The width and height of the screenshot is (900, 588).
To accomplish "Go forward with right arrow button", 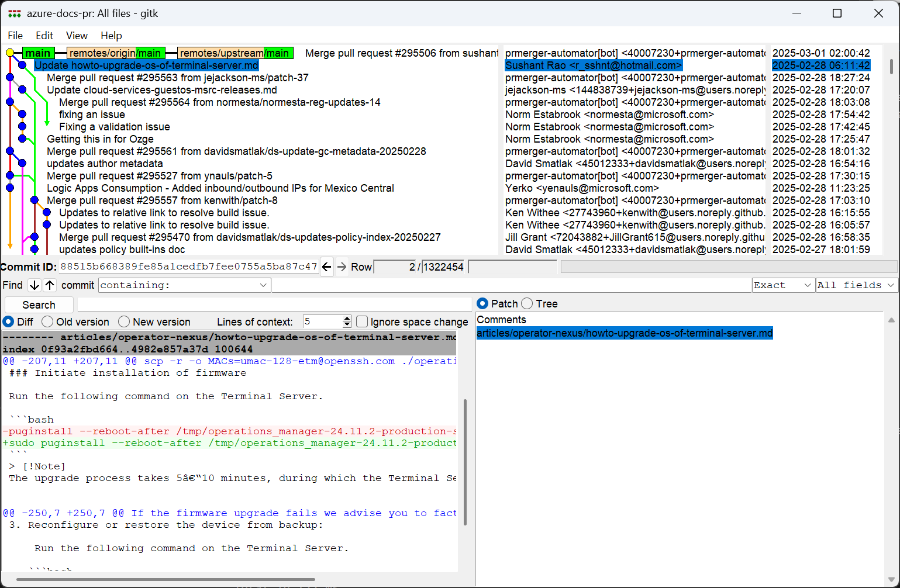I will [342, 267].
